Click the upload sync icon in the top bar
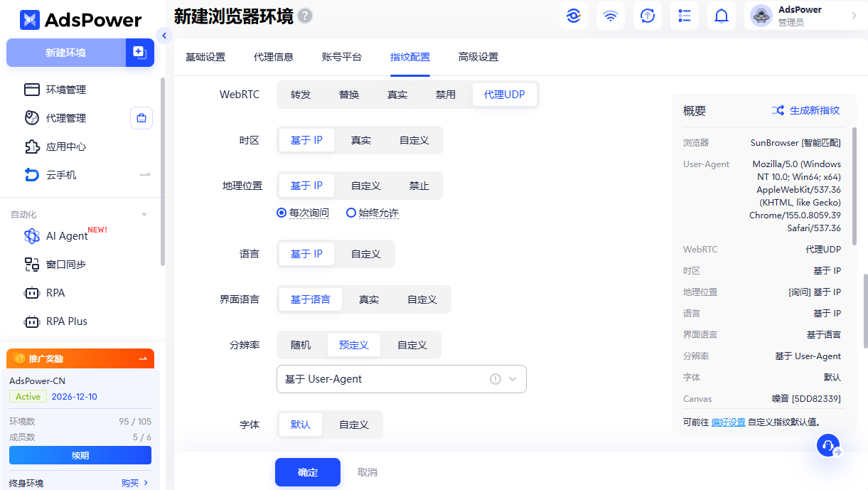Image resolution: width=868 pixels, height=490 pixels. tap(648, 16)
